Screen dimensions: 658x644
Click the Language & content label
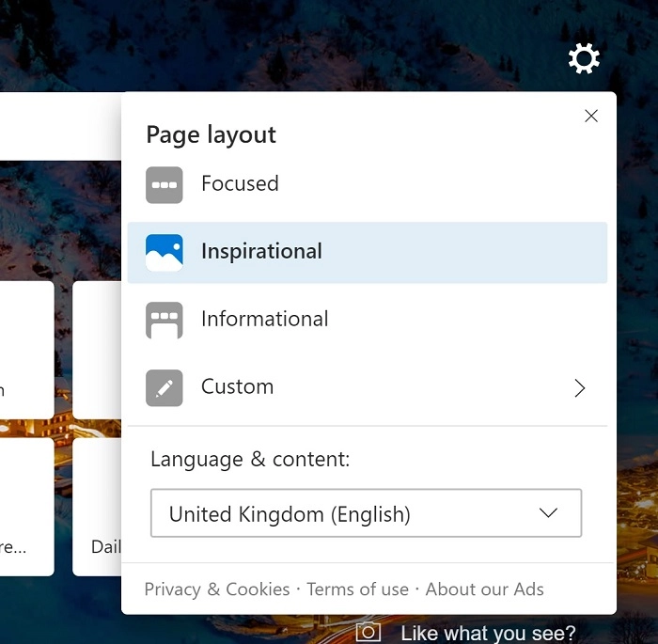(x=250, y=460)
